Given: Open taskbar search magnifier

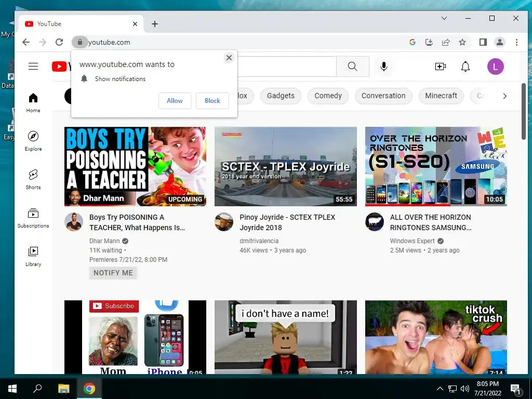Looking at the screenshot, I should pos(37,389).
